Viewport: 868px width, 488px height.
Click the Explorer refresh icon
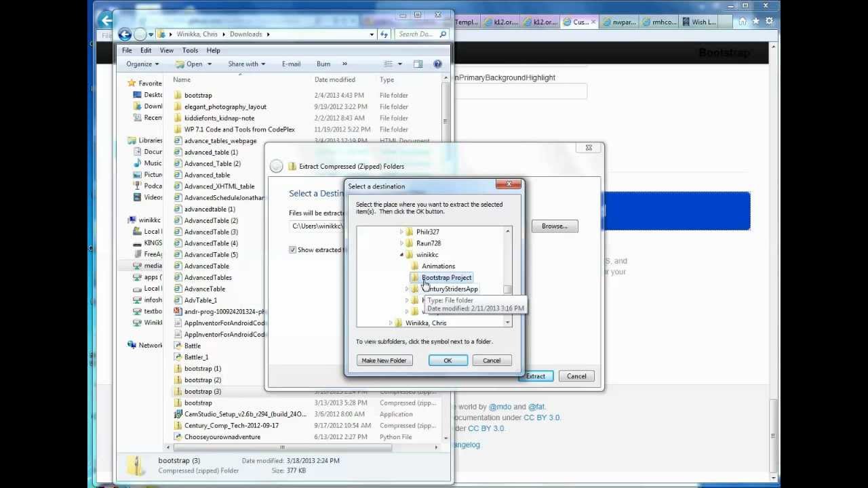[x=384, y=34]
